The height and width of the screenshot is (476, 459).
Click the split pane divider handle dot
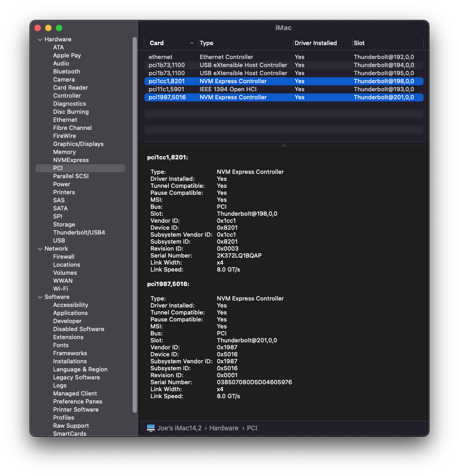coord(283,145)
